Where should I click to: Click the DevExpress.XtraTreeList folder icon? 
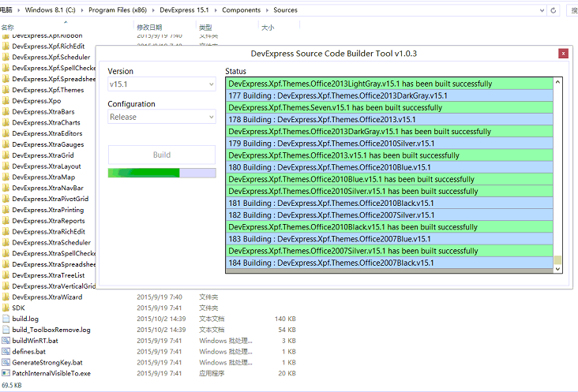6,275
